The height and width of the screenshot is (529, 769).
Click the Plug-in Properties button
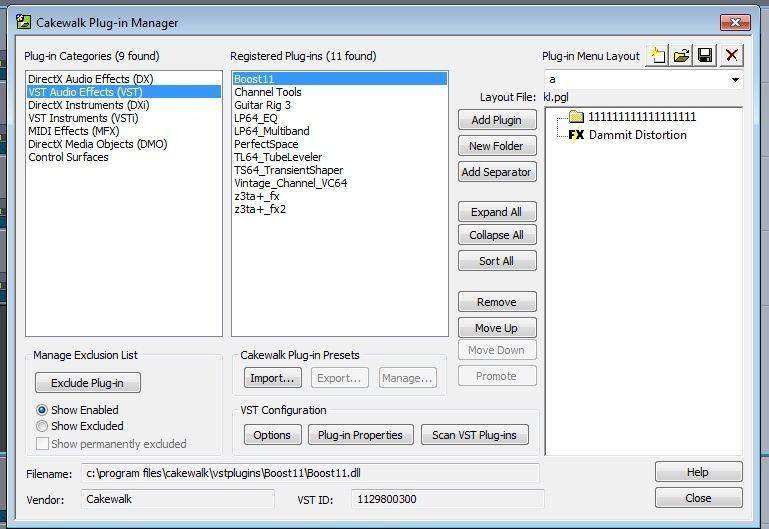360,435
